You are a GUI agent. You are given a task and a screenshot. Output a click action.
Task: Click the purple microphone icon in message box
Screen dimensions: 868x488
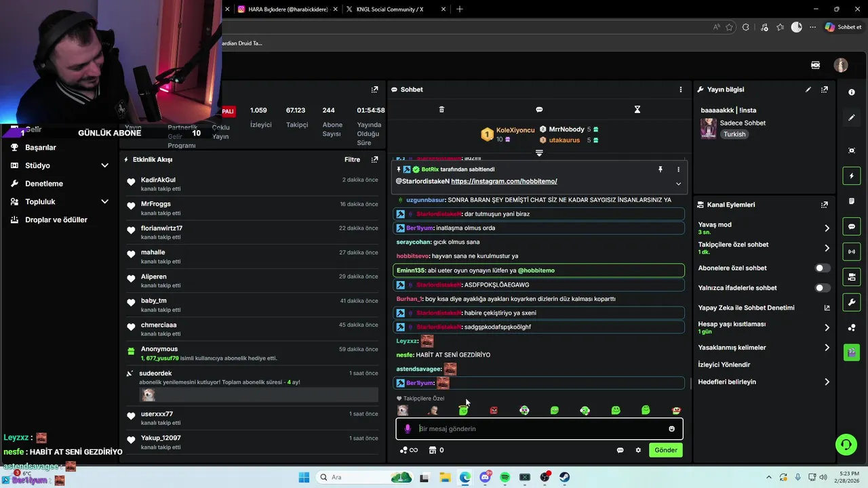point(408,428)
